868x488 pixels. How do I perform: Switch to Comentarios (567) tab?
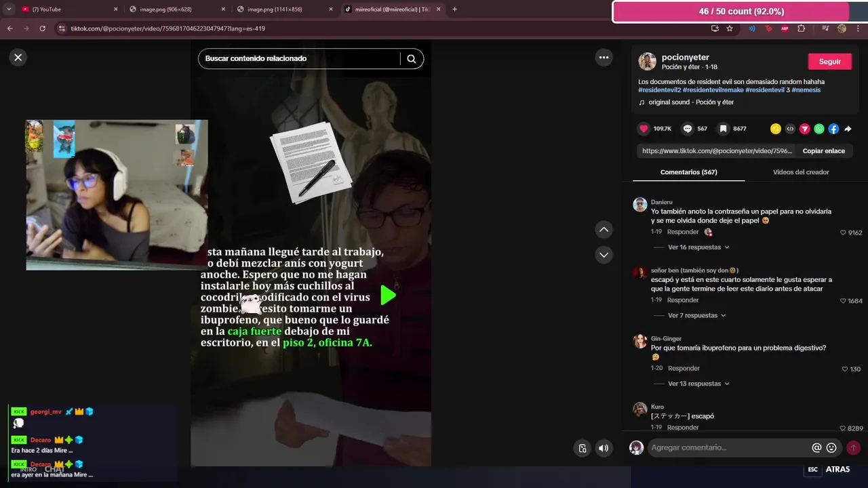(x=688, y=172)
